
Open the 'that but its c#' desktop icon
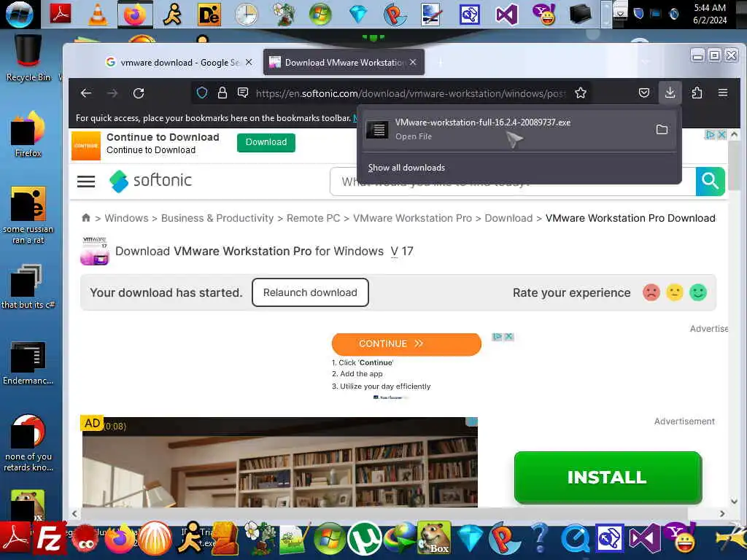click(28, 286)
